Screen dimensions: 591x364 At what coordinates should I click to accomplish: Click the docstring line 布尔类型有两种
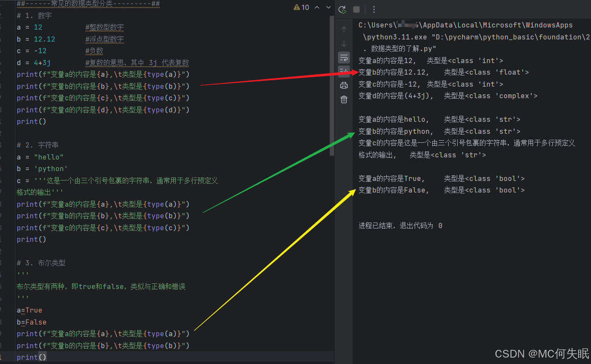click(x=101, y=286)
